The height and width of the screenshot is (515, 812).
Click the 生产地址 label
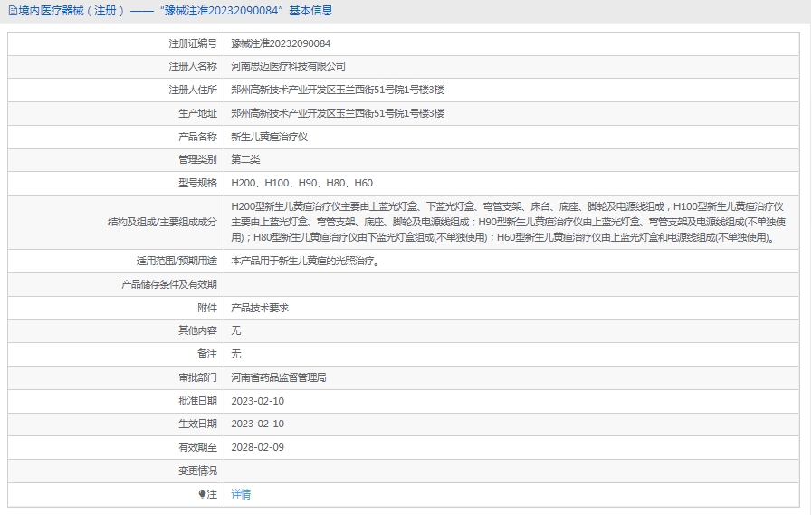197,113
